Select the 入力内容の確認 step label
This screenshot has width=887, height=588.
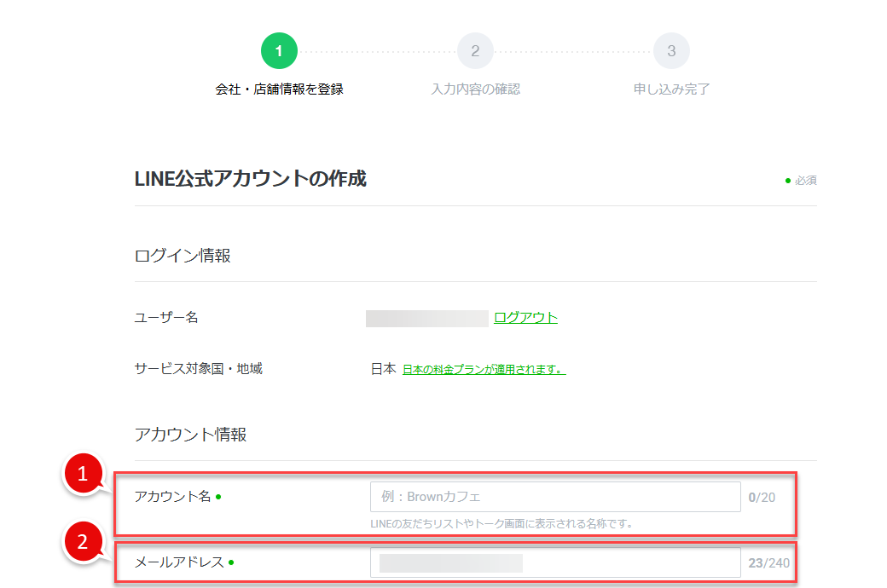[475, 89]
